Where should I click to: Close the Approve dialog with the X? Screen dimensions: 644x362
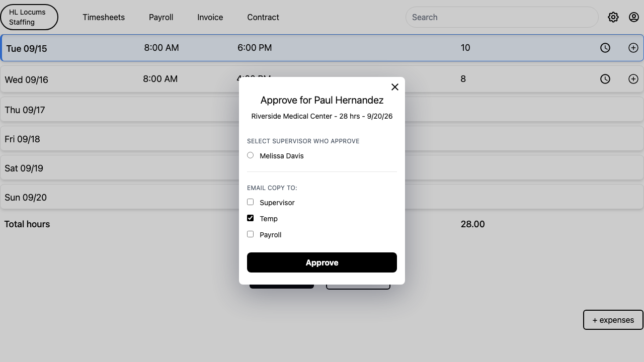(395, 87)
